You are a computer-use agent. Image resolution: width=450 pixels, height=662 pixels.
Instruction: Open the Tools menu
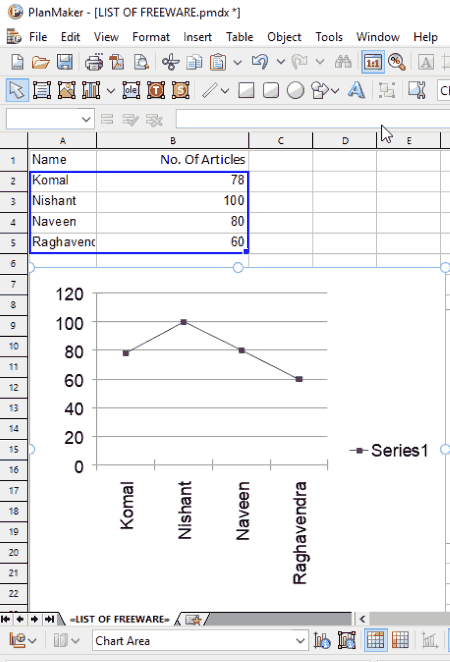coord(329,37)
